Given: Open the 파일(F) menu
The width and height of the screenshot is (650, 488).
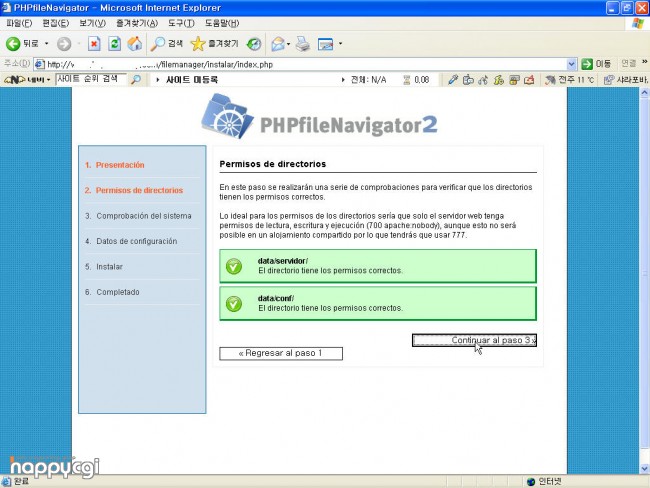Looking at the screenshot, I should tap(19, 23).
